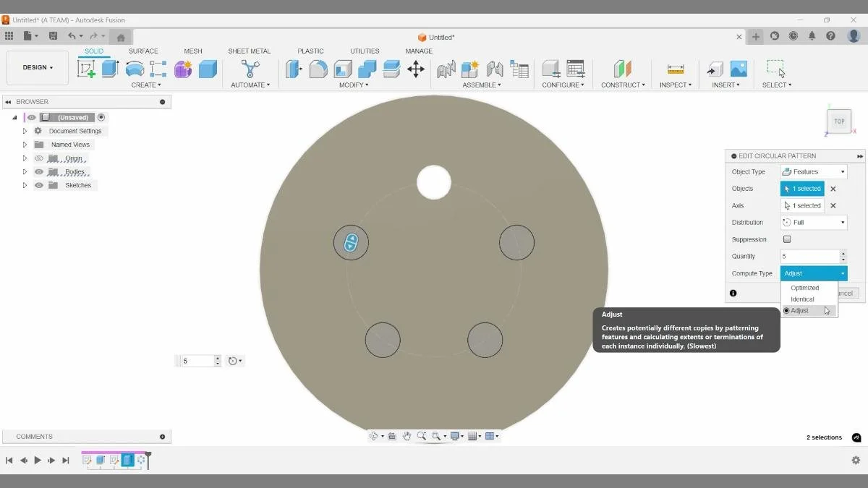
Task: Expand the Document Settings tree item
Action: click(25, 130)
